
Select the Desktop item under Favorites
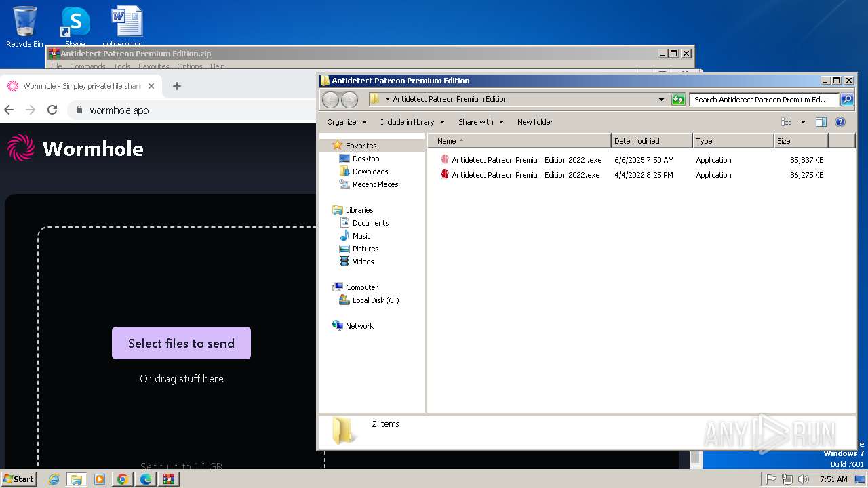[x=366, y=159]
